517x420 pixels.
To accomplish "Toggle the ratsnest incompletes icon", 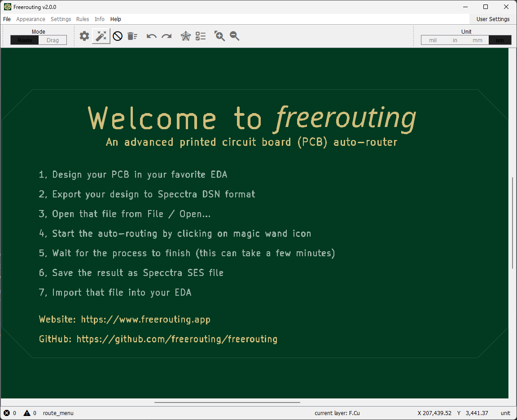I will click(x=186, y=36).
